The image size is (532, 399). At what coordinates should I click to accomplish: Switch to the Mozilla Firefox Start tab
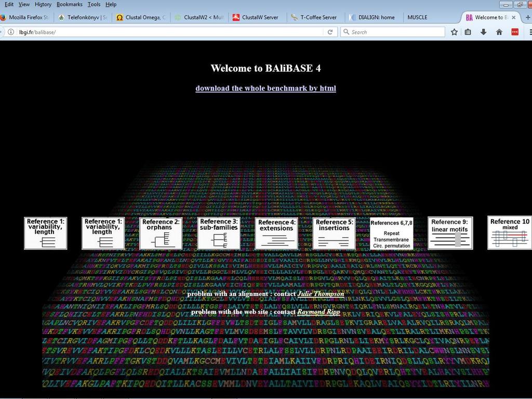coord(26,17)
